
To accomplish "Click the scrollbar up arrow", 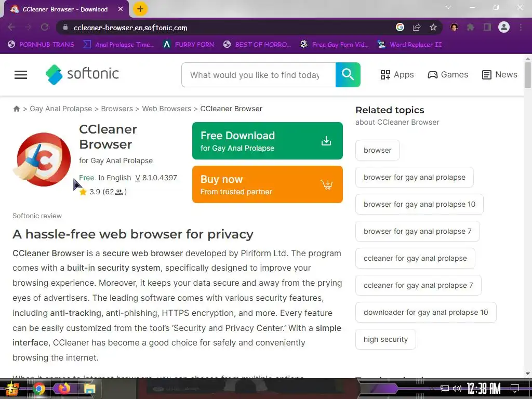I will pyautogui.click(x=528, y=58).
